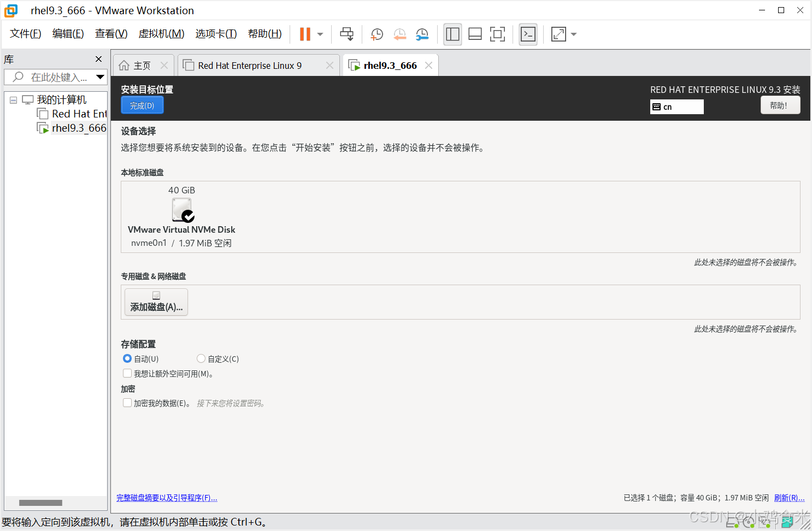Toggle the thumbnail bar icon
Image resolution: width=812 pixels, height=531 pixels.
(x=475, y=34)
